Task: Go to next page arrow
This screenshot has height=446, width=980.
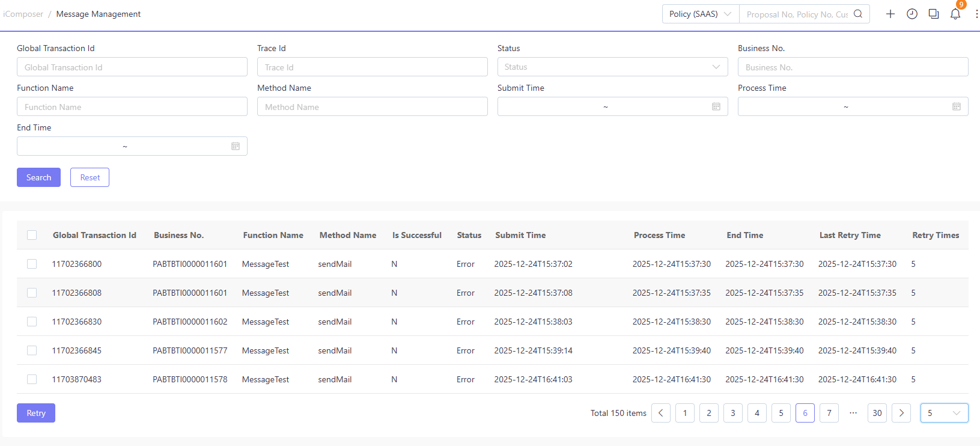Action: (901, 413)
